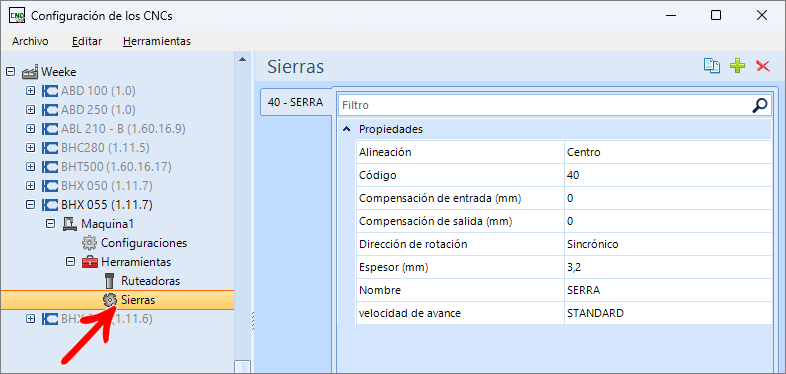Expand the ABD 100 (1.0) node

(31, 91)
